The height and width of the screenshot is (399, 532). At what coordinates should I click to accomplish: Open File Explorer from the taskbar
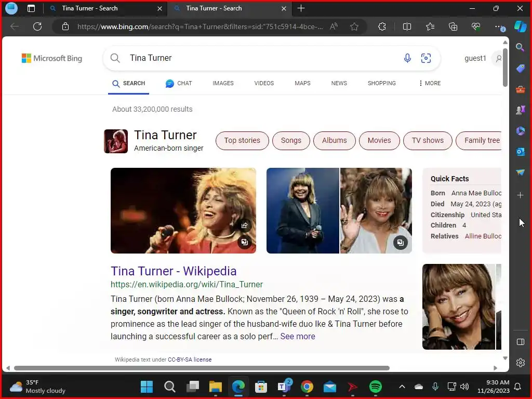coord(216,387)
